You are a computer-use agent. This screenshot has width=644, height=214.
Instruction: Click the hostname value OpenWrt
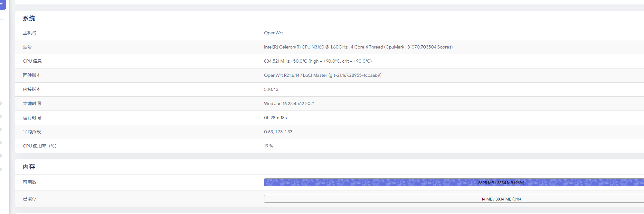273,33
